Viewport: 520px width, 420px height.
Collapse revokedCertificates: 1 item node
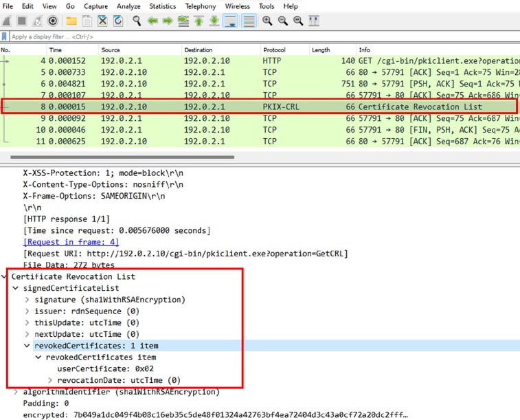tap(27, 346)
